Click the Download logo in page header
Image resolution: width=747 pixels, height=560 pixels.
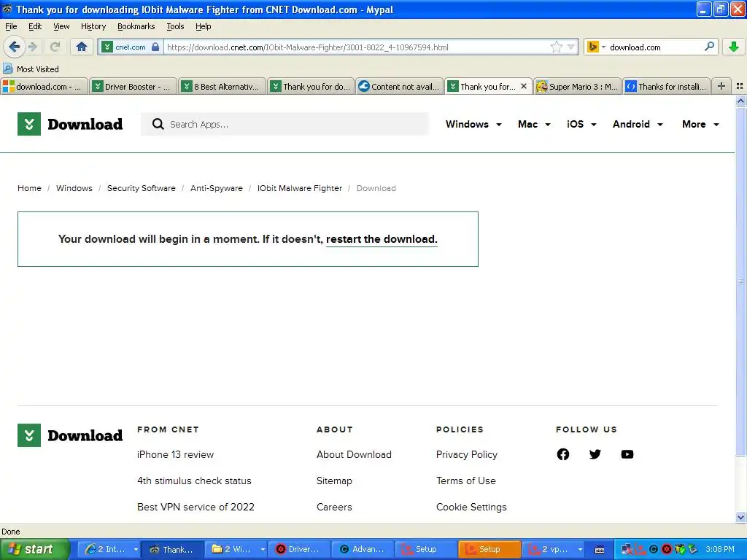[70, 124]
